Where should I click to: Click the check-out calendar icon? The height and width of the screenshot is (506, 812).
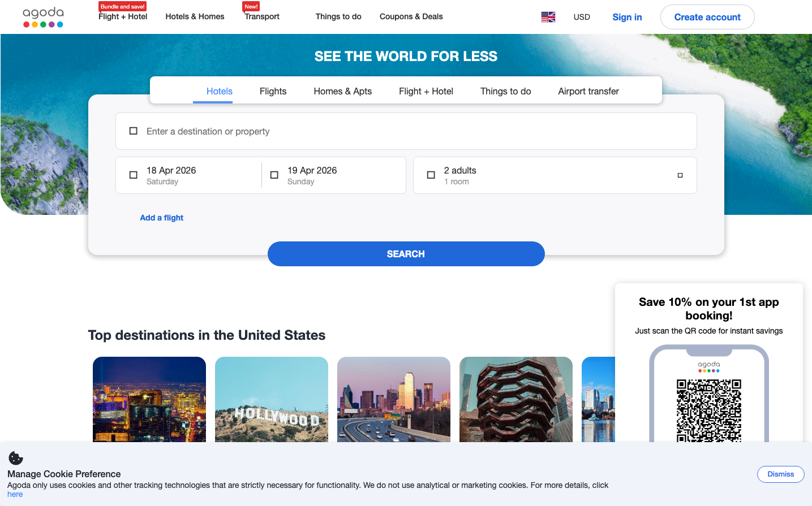(274, 175)
